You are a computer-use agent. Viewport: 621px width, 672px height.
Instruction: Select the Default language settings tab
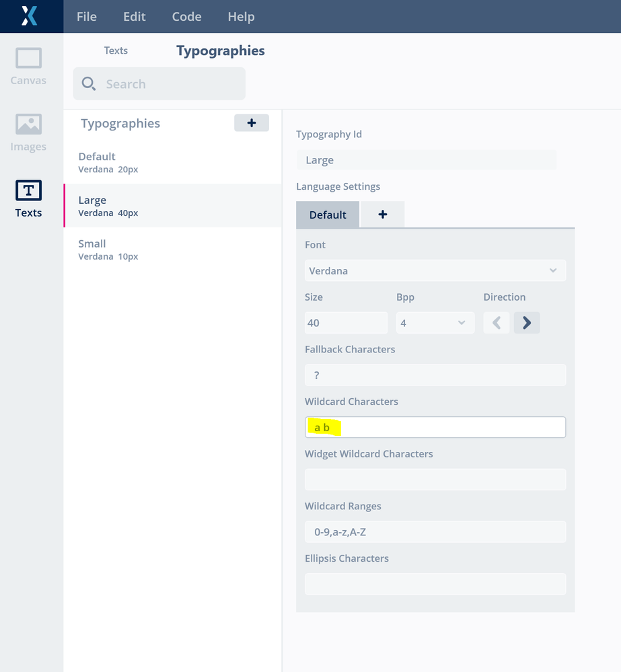[x=328, y=215]
